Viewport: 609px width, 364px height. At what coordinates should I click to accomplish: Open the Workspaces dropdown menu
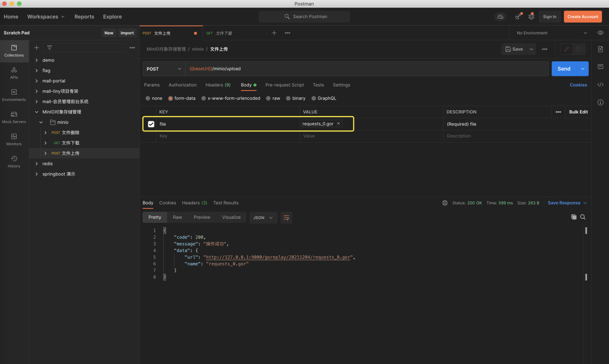click(x=46, y=17)
